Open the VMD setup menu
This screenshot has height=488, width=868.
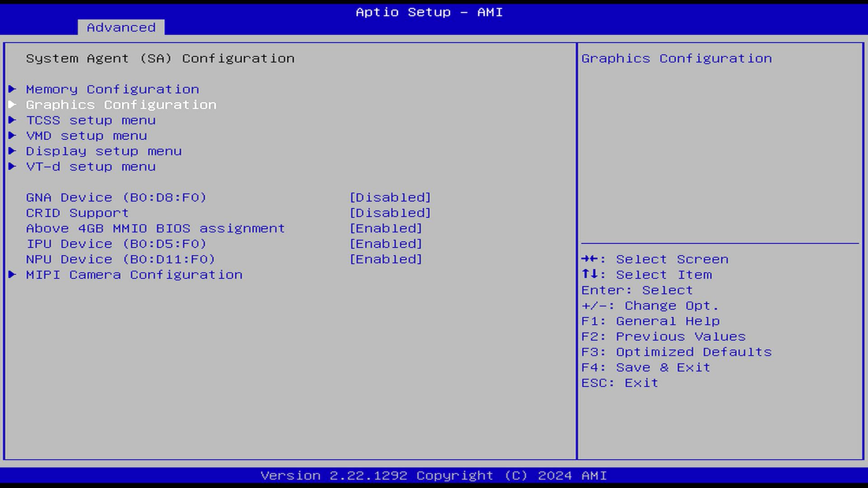(x=85, y=135)
